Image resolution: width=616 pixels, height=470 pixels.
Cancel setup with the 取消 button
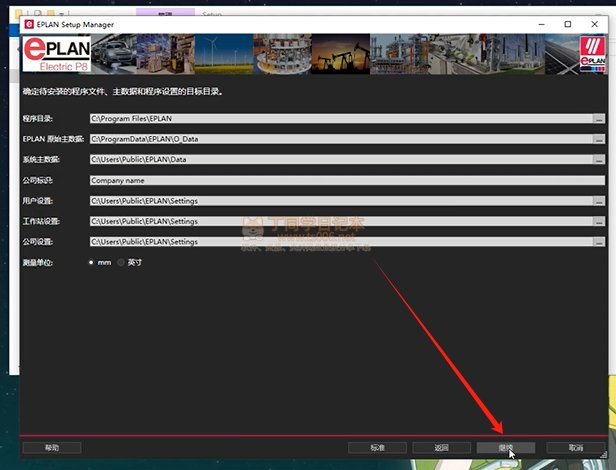tap(575, 447)
